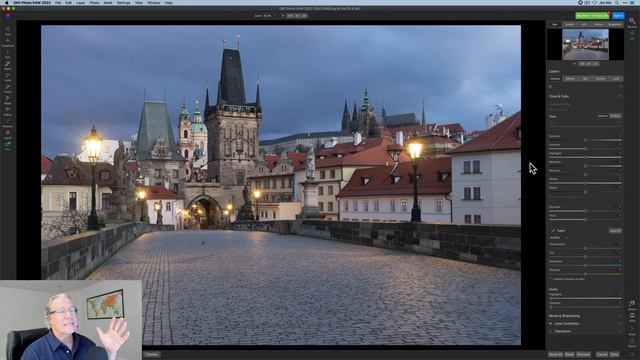Open the Edit module icon
Image resolution: width=640 pixels, height=360 pixels.
(632, 35)
